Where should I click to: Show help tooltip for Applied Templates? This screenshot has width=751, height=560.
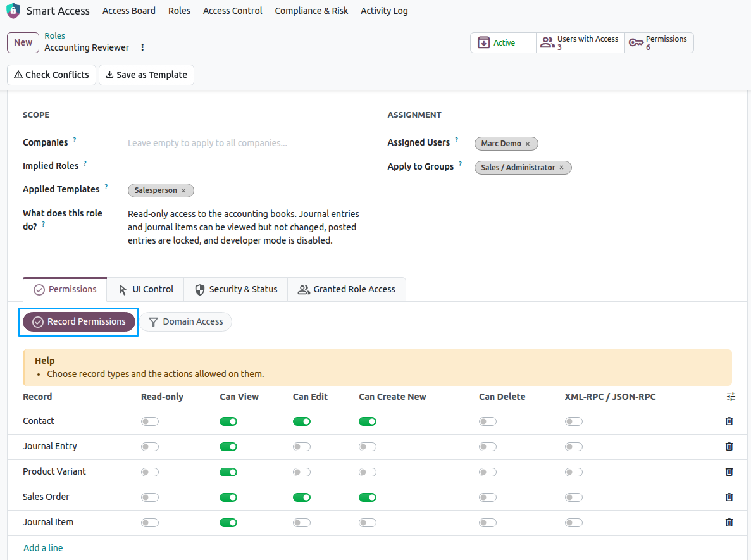click(x=106, y=187)
